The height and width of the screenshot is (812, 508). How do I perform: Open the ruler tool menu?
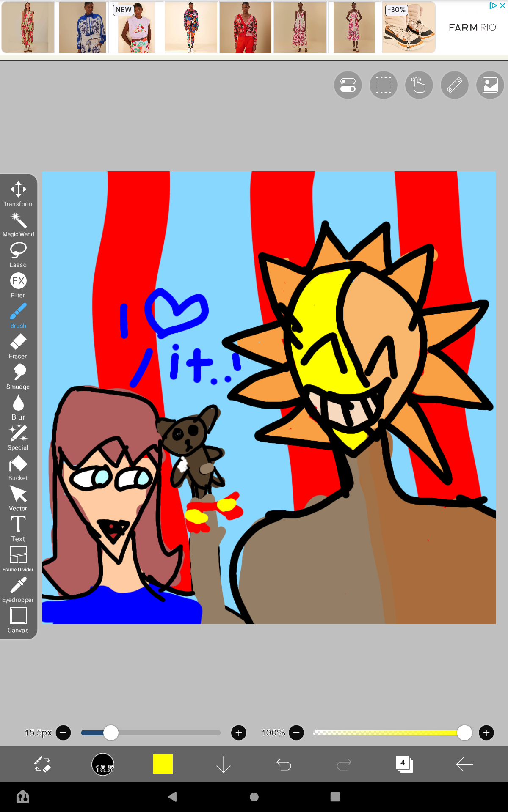click(454, 85)
